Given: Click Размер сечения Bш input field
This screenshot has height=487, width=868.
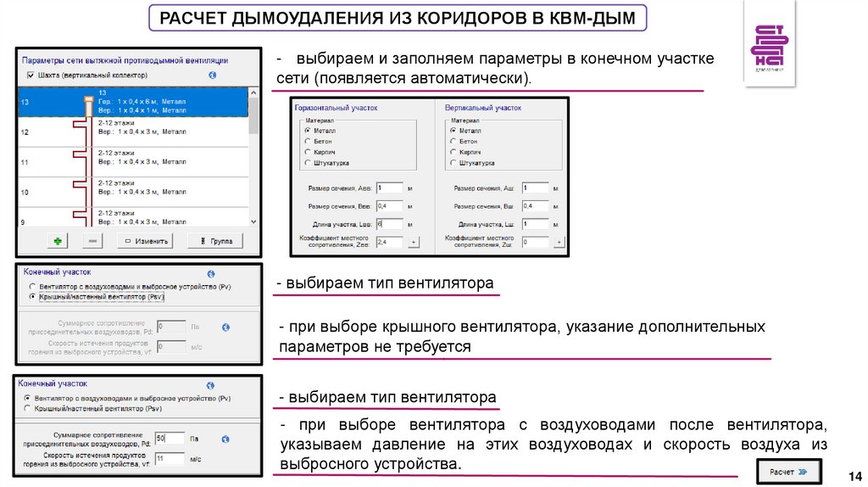Looking at the screenshot, I should click(x=536, y=206).
